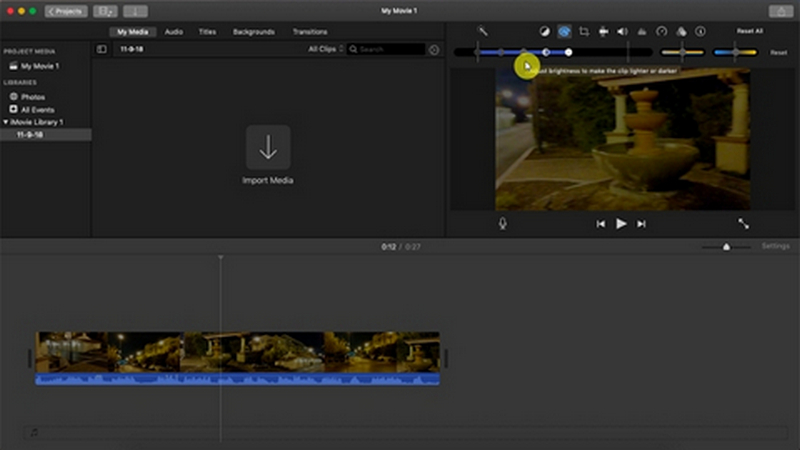This screenshot has width=800, height=450.
Task: Collapse the iMovie Library 1 triangle
Action: 6,122
